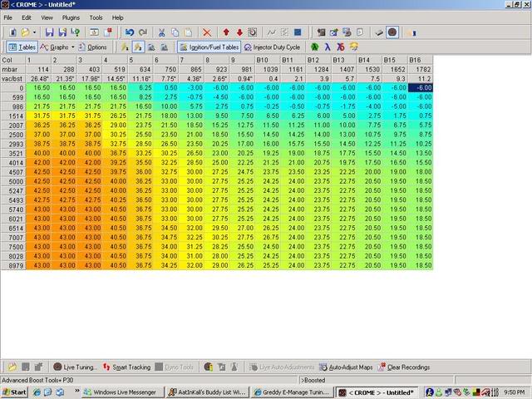Screen dimensions: 532x399
Task: Switch to Greddy E-Manage Tuning taskbar item
Action: point(293,392)
